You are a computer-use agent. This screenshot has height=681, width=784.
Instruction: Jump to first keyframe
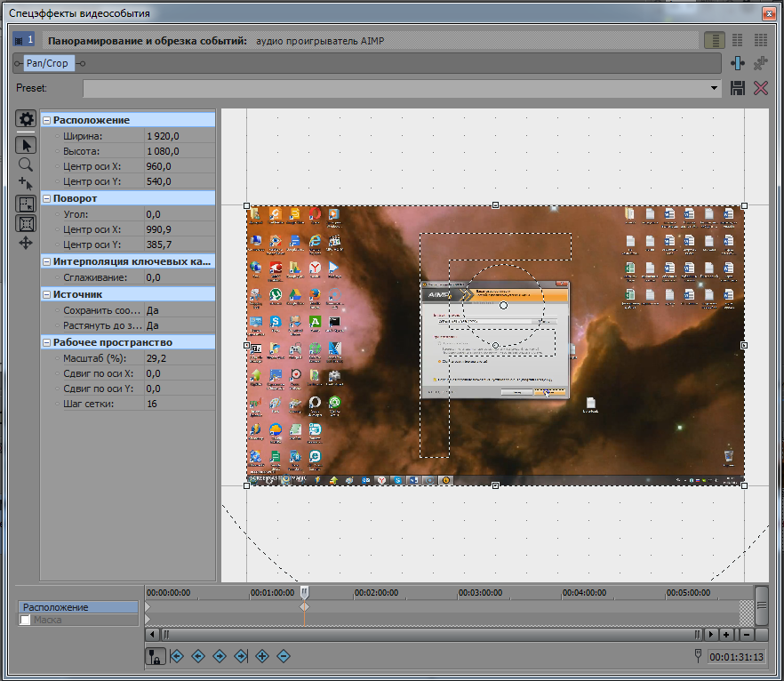click(x=177, y=656)
